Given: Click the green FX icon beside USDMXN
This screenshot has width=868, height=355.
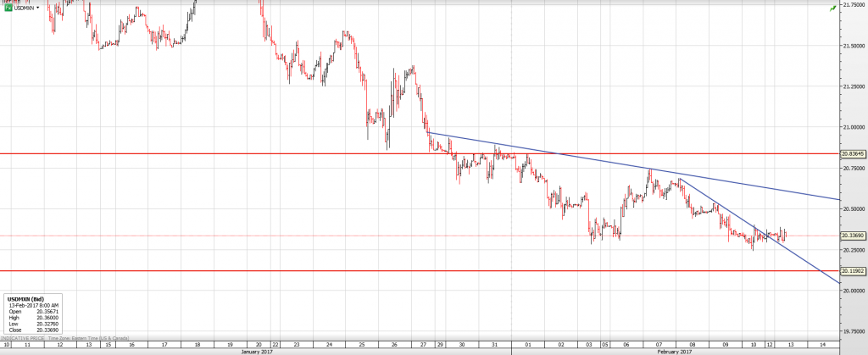Looking at the screenshot, I should [x=8, y=8].
